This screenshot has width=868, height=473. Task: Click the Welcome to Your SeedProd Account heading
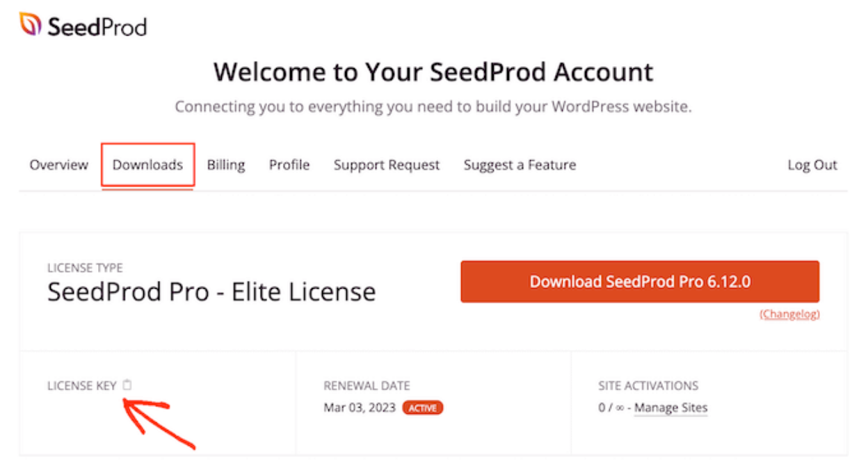pyautogui.click(x=433, y=72)
